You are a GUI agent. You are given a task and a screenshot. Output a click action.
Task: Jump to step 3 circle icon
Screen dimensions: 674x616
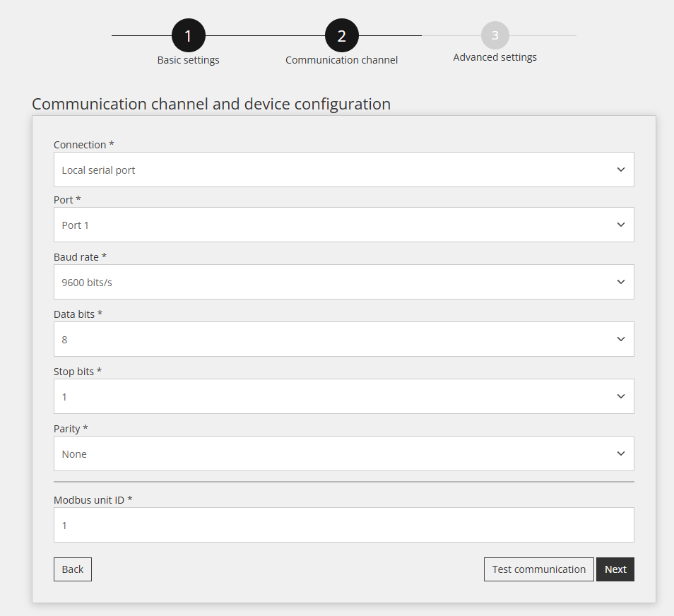[x=495, y=35]
